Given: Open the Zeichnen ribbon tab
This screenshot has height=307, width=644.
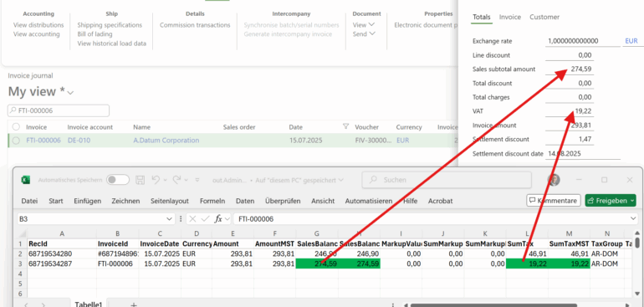Looking at the screenshot, I should point(125,201).
